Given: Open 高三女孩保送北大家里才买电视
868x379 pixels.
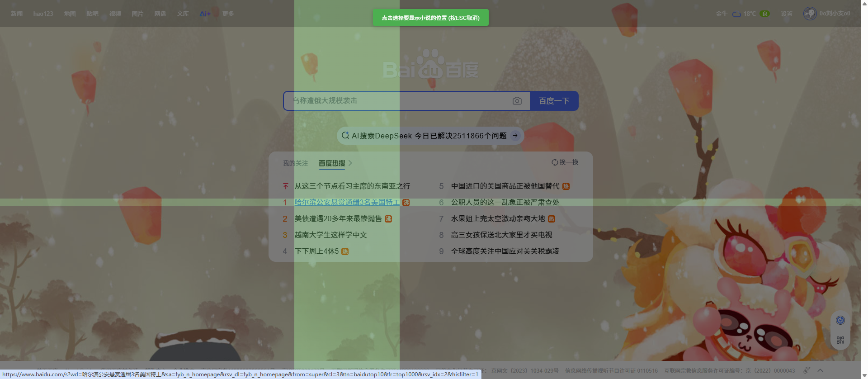Looking at the screenshot, I should [x=501, y=235].
